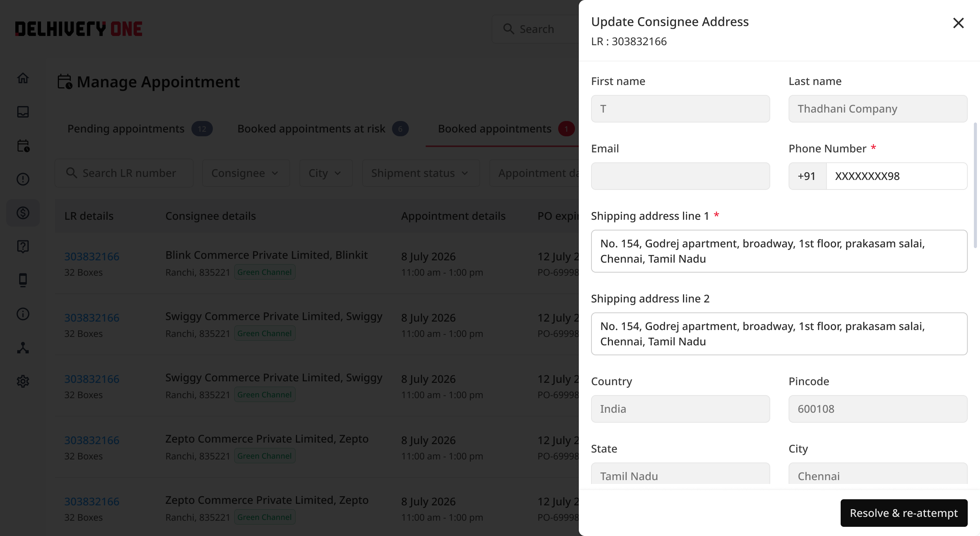Focus the Last name field
Screen dimensions: 980x536
click(x=878, y=109)
